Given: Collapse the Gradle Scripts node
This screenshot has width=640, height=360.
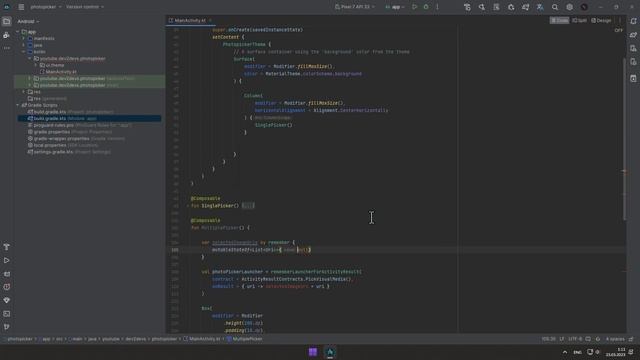Looking at the screenshot, I should pos(18,105).
